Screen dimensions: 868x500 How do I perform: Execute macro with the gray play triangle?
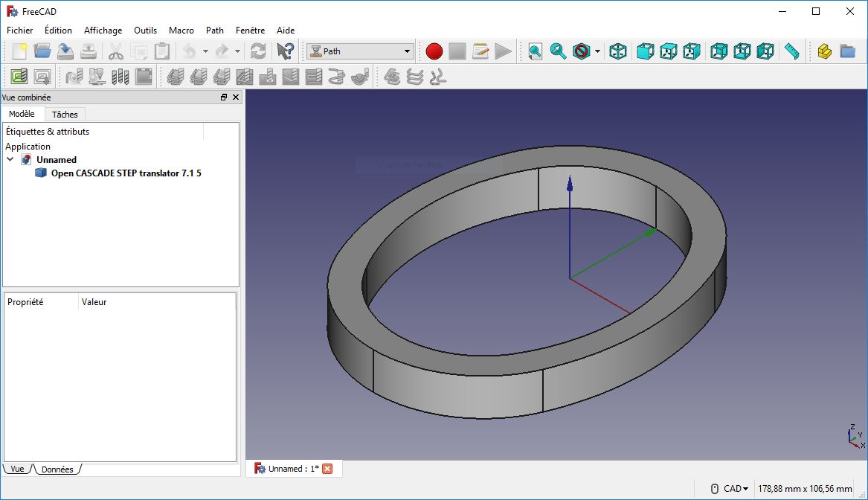(x=504, y=51)
